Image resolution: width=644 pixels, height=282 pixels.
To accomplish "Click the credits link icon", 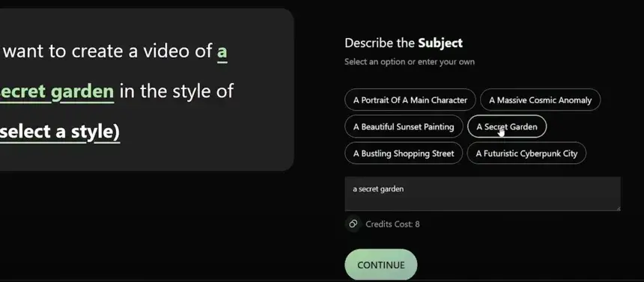I will tap(353, 224).
